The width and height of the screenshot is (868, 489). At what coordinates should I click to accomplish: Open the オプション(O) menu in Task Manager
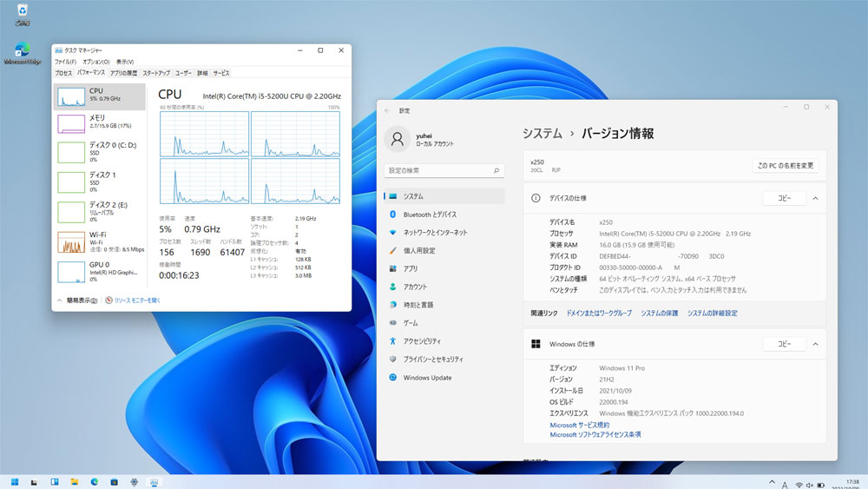95,62
